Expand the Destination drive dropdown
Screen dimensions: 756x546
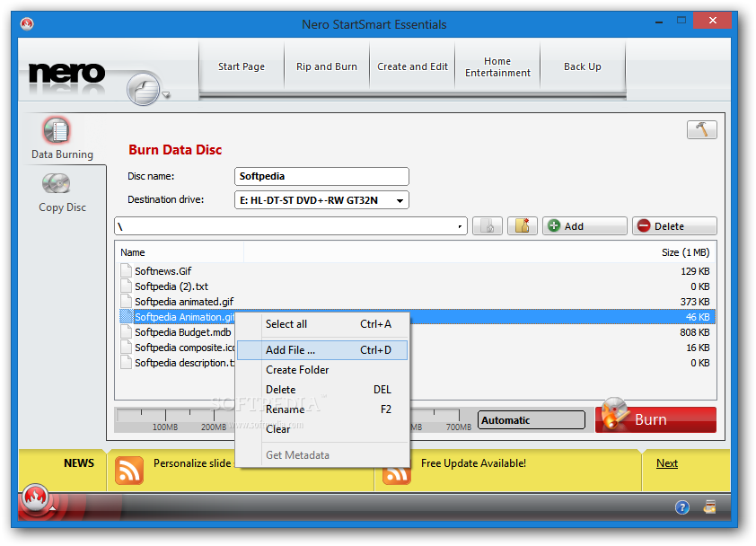point(400,200)
